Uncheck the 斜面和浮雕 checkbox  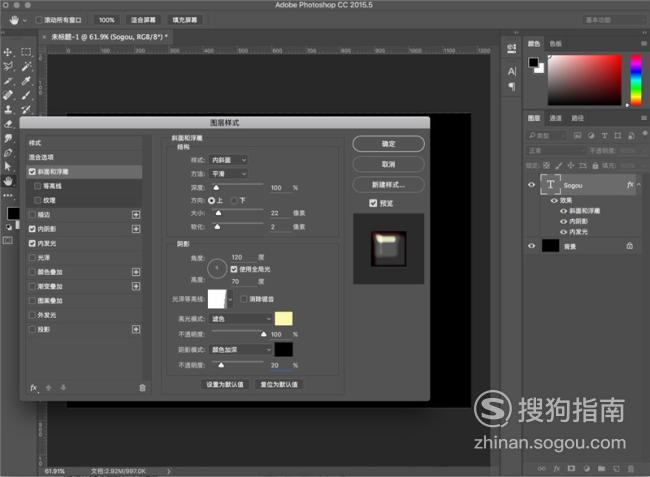(32, 172)
